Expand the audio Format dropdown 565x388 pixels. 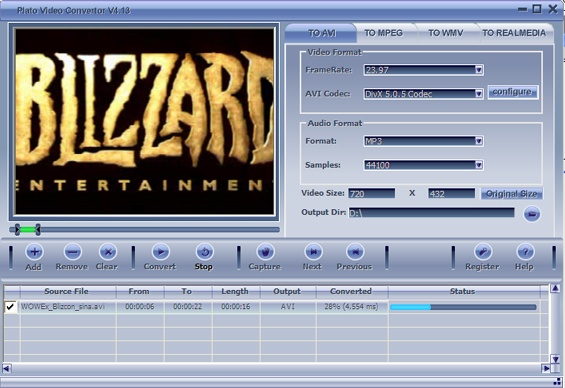[479, 141]
